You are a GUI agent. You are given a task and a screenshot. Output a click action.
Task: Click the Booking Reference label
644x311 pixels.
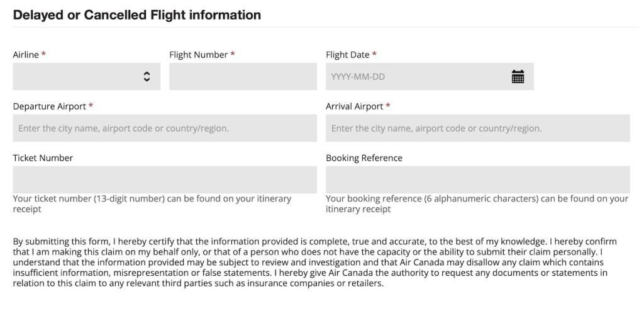click(364, 158)
